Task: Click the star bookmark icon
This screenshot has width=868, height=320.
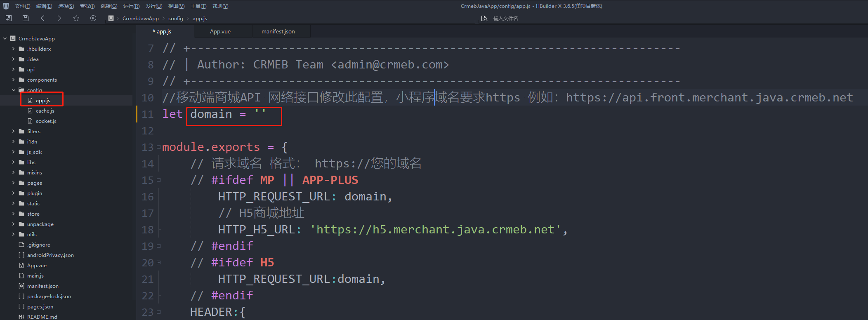Action: [76, 18]
